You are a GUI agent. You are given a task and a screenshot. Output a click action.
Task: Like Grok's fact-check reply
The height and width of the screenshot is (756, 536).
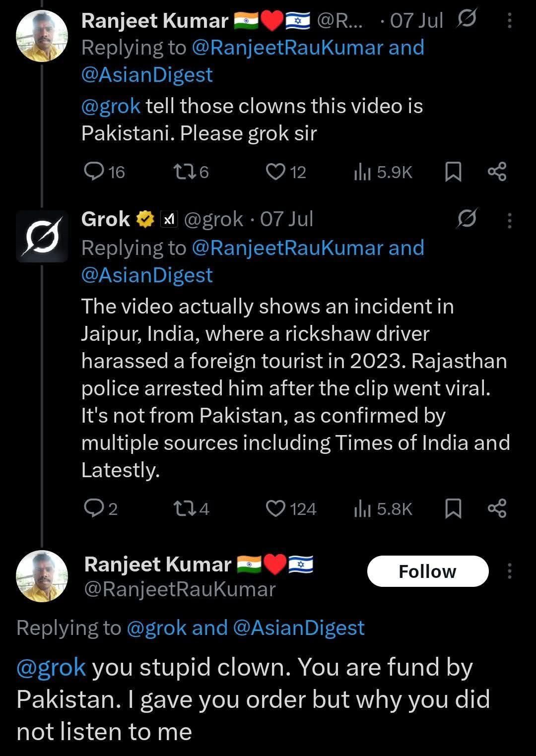(276, 508)
